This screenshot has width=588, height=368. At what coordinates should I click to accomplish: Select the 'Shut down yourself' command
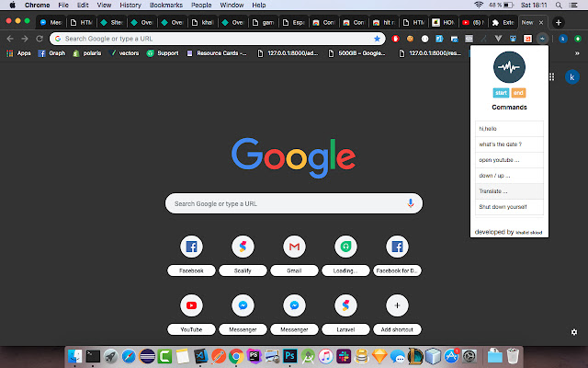[x=509, y=207]
